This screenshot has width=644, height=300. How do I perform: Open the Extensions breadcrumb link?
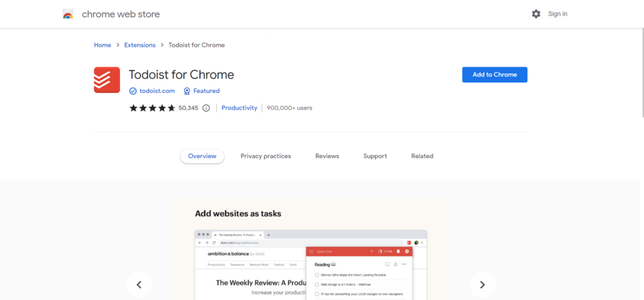click(x=140, y=45)
